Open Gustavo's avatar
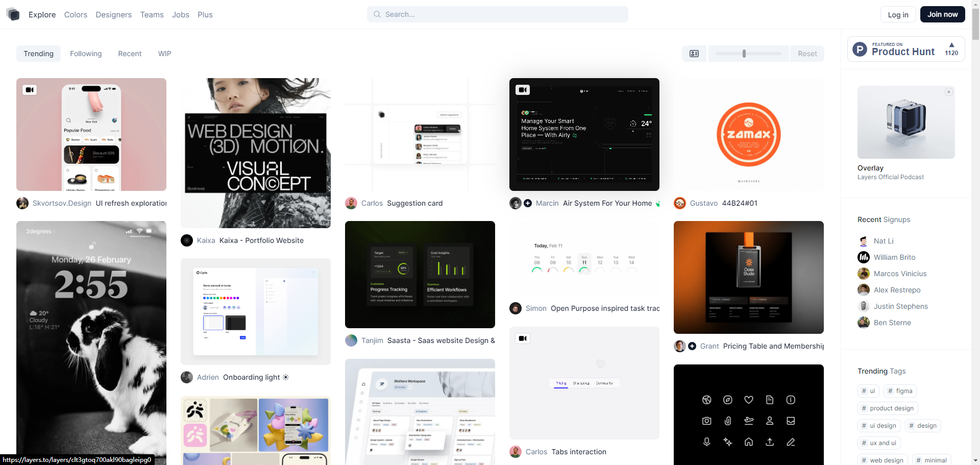This screenshot has height=465, width=980. (680, 203)
